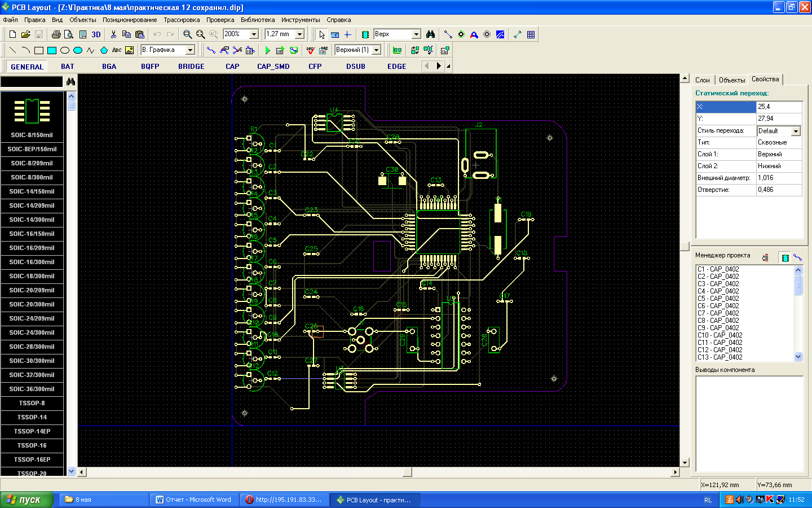
Task: Copy the selected objects
Action: click(126, 34)
